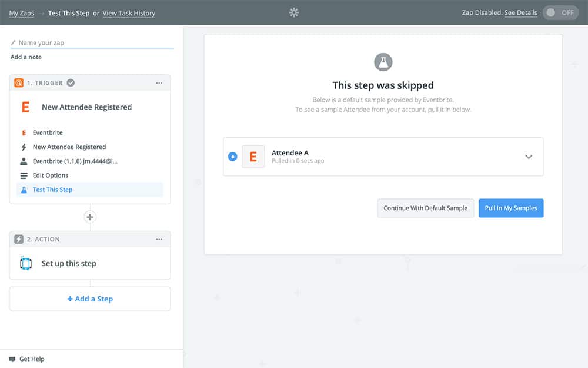Select Test This Step in sidebar
The image size is (588, 368).
point(52,190)
